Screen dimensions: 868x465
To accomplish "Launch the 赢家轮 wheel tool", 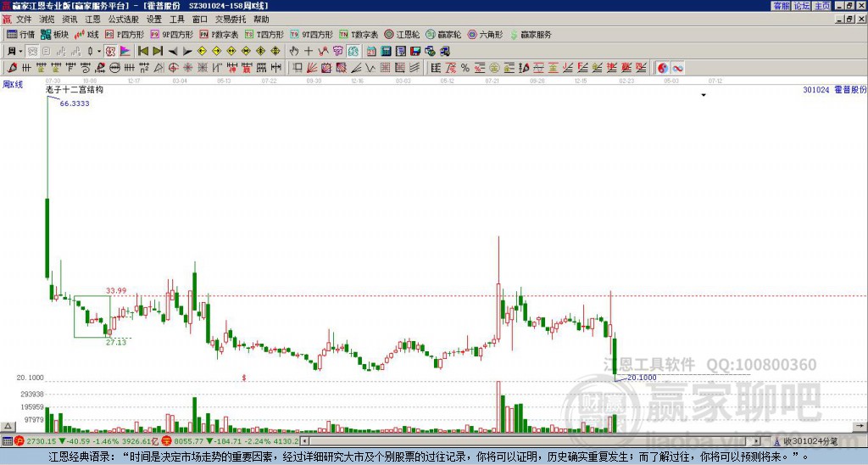I will [443, 34].
